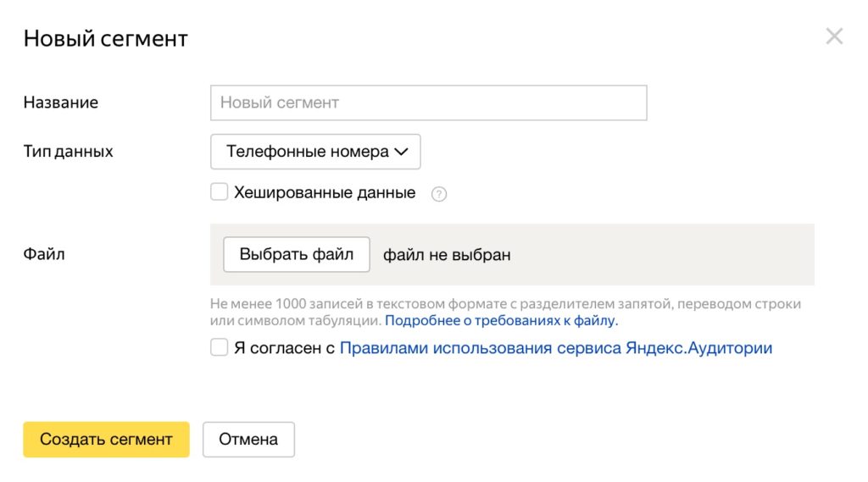Viewport: 868px width, 482px height.
Task: Click the help question mark icon
Action: pyautogui.click(x=438, y=194)
